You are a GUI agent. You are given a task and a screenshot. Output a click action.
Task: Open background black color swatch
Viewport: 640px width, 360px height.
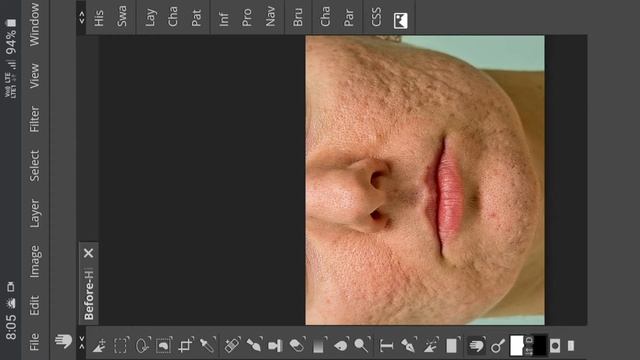point(540,346)
